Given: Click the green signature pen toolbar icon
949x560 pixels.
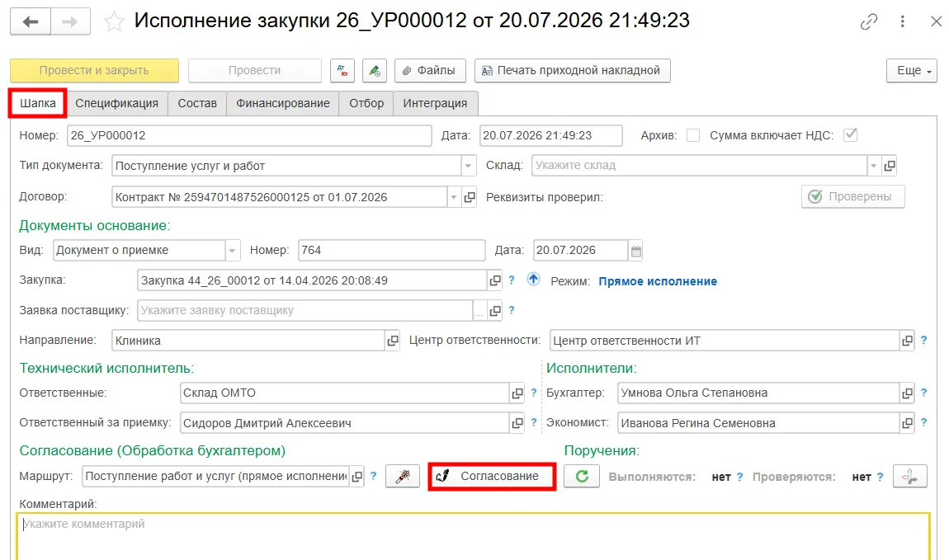Looking at the screenshot, I should 375,71.
